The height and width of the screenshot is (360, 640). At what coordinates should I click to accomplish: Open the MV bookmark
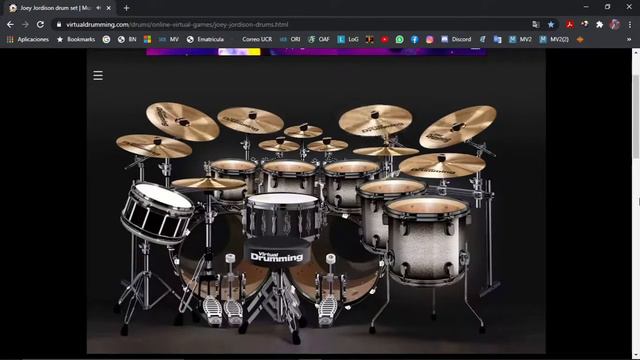click(x=169, y=39)
